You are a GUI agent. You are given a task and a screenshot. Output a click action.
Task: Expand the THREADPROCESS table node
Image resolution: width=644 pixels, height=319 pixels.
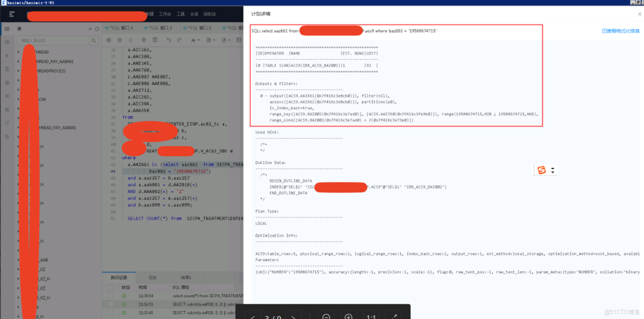[18, 71]
